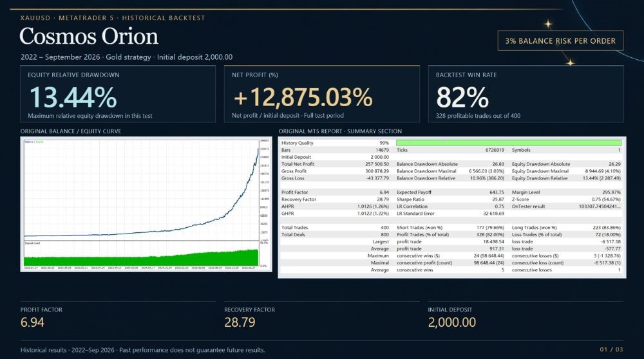
Task: Click Equity Drawdown Maximal value 8 944.69 (4.10%)
Action: (603, 171)
